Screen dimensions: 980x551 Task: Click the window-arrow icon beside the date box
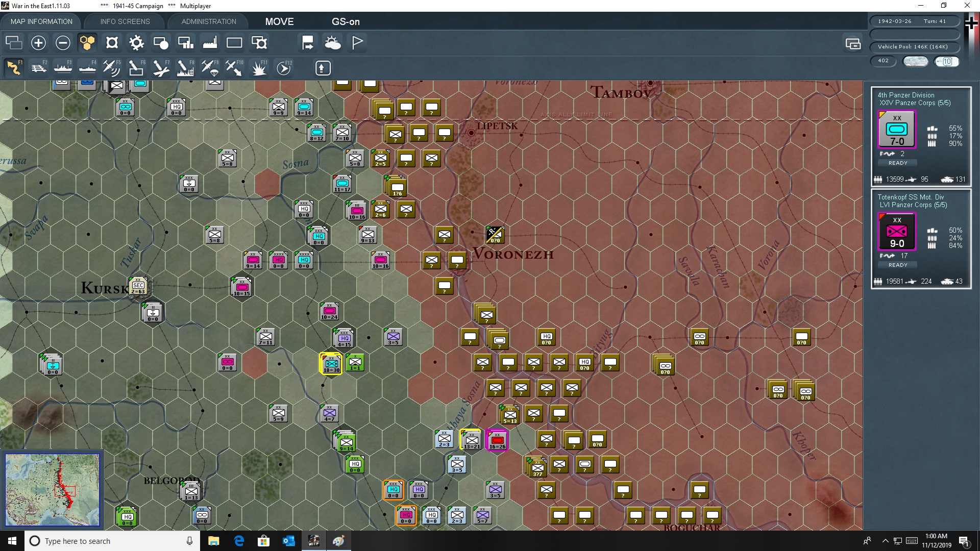(853, 44)
